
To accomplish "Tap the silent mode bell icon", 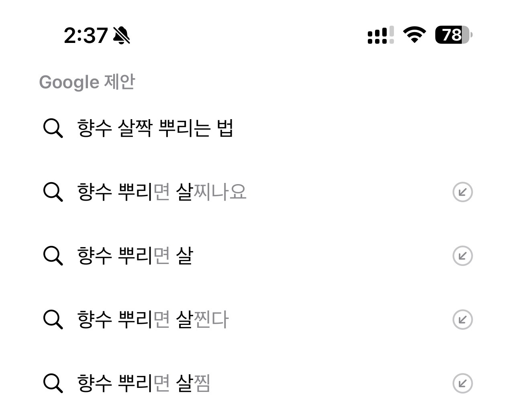I will [121, 35].
